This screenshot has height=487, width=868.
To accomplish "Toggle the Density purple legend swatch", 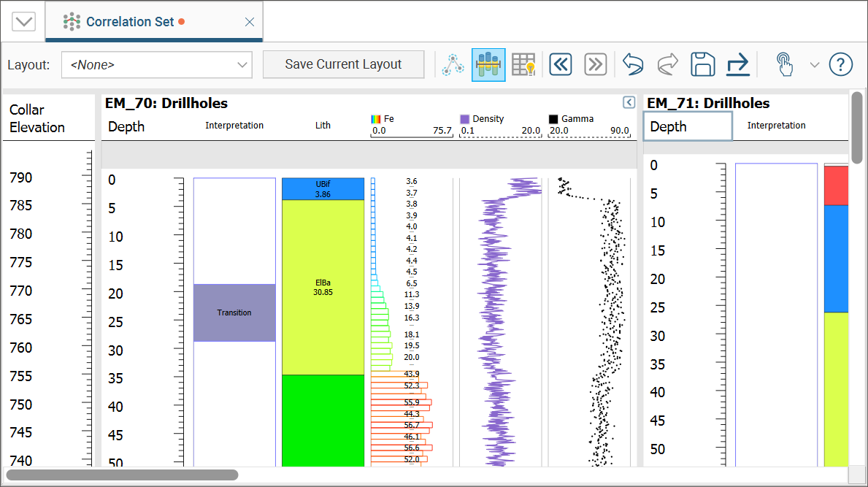I will coord(465,118).
